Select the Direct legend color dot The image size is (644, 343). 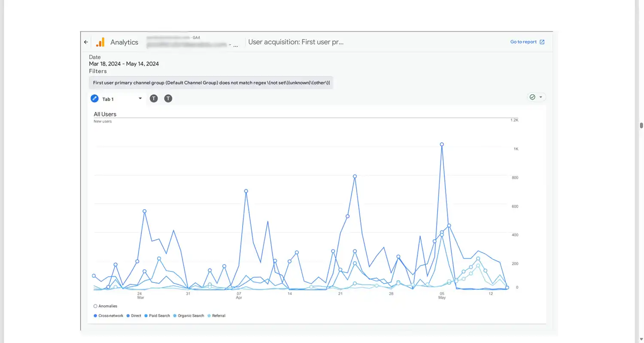point(129,316)
